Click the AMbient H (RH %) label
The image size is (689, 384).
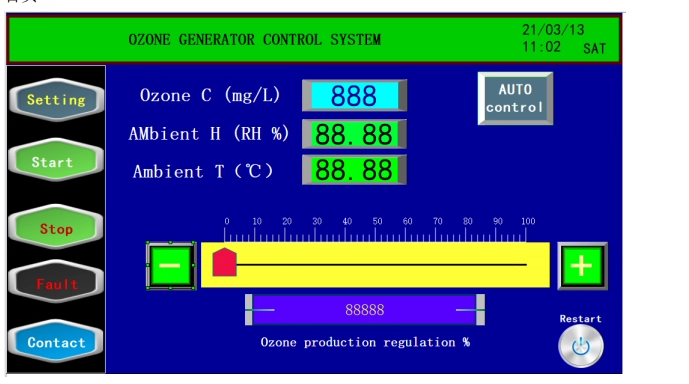[x=209, y=134]
